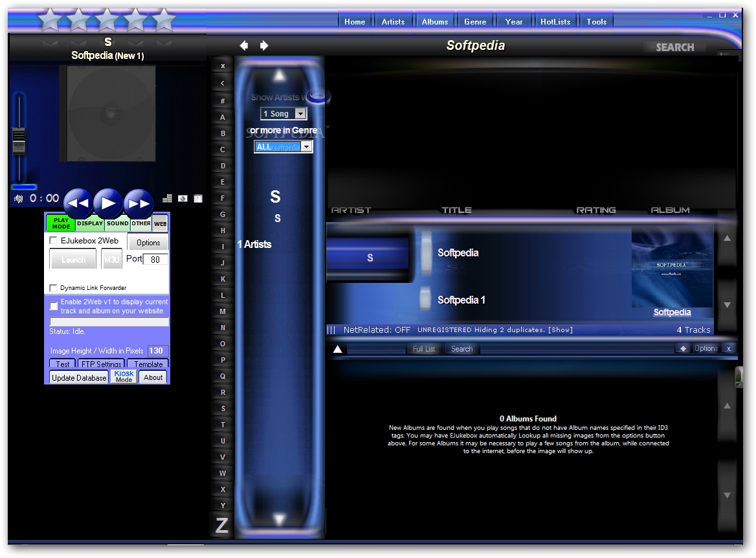Image resolution: width=756 pixels, height=558 pixels.
Task: Open the Tools menu
Action: 596,22
